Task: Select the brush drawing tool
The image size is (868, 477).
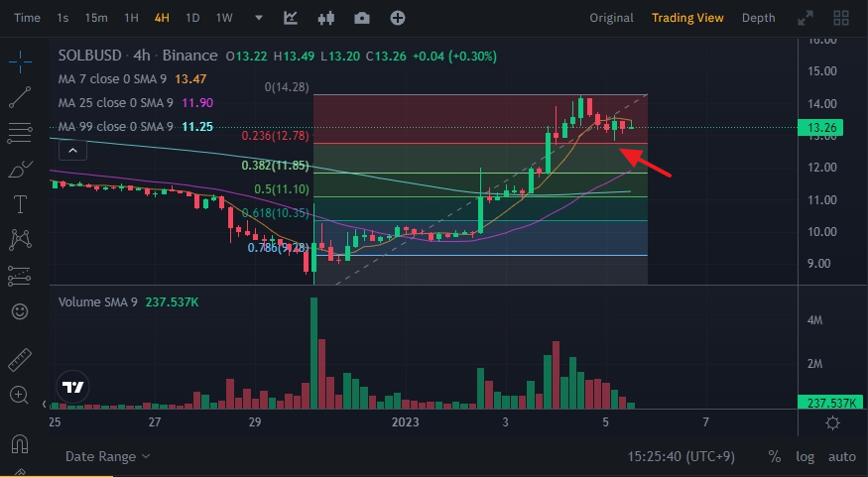Action: click(x=20, y=170)
